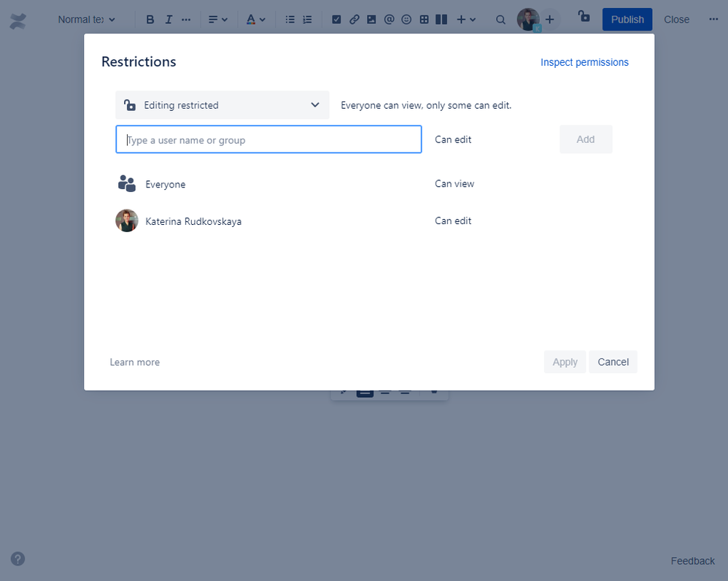The width and height of the screenshot is (728, 581).
Task: Toggle italic formatting
Action: (x=169, y=20)
